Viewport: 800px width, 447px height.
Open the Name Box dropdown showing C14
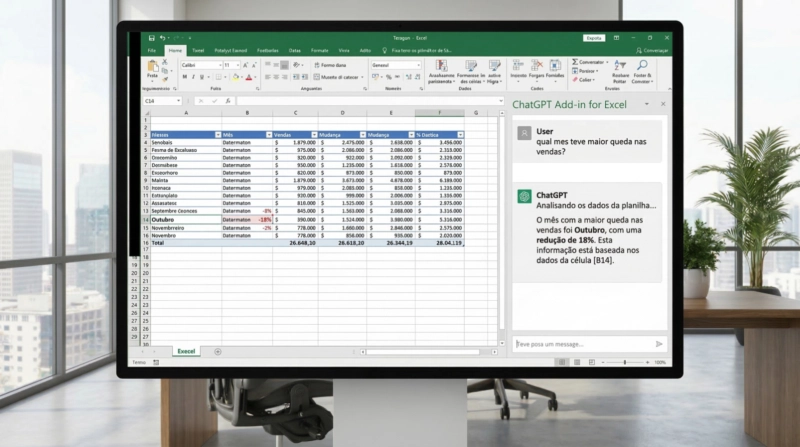click(x=179, y=101)
